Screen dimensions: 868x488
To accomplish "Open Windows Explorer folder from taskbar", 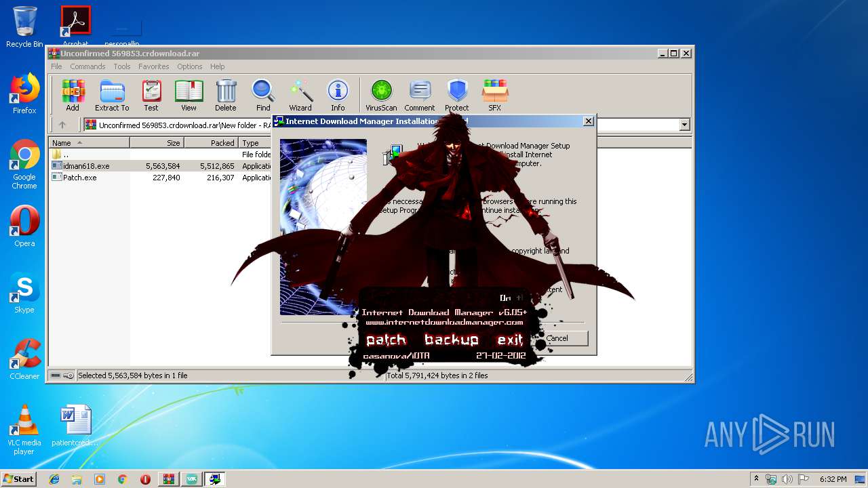I will tap(77, 479).
